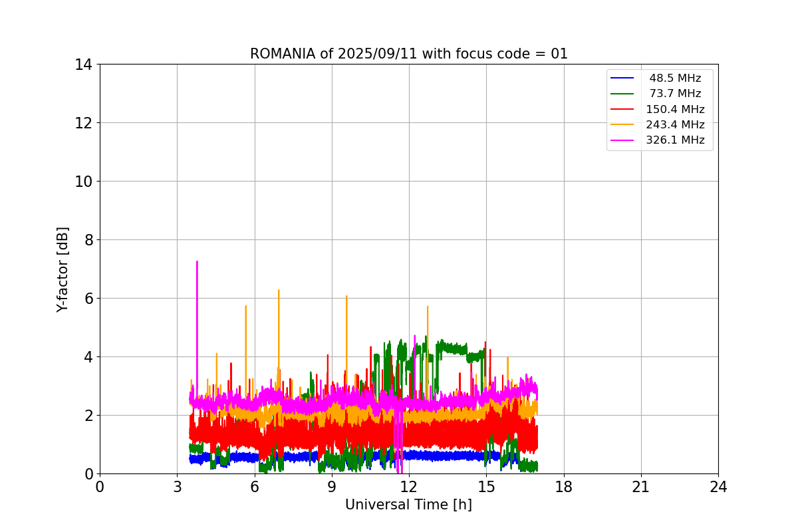The height and width of the screenshot is (532, 798).
Task: Click x-axis tick label 24
Action: [x=718, y=487]
